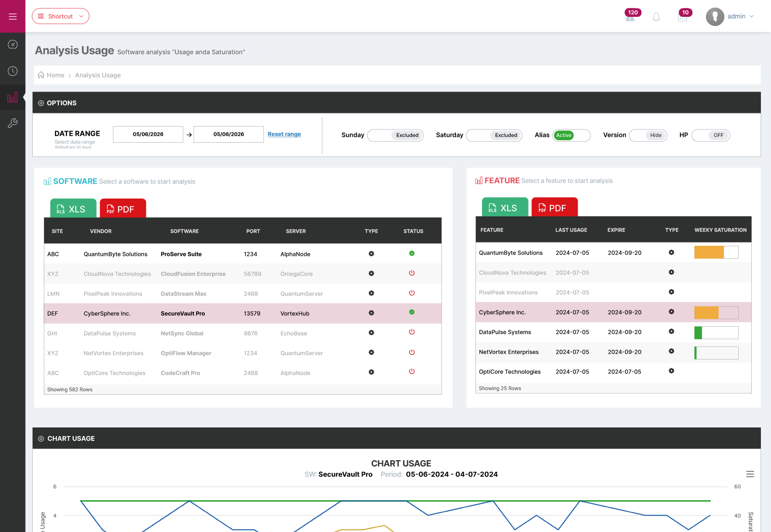Open the calendar icon with 10 badge
This screenshot has height=532, width=771.
[682, 17]
